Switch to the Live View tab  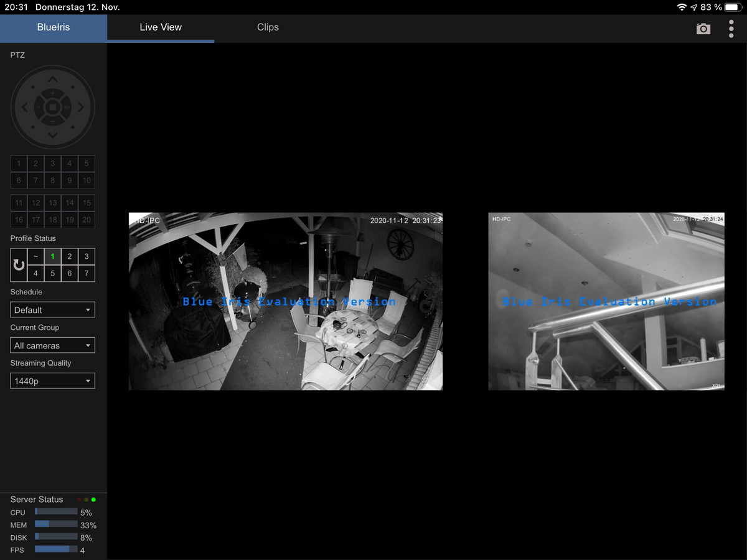[x=161, y=27]
